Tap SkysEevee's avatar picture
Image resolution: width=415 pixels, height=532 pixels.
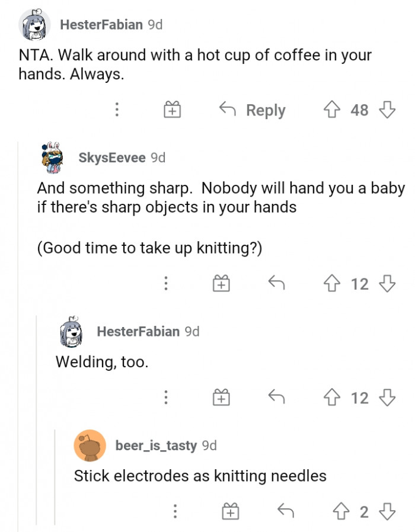point(49,157)
